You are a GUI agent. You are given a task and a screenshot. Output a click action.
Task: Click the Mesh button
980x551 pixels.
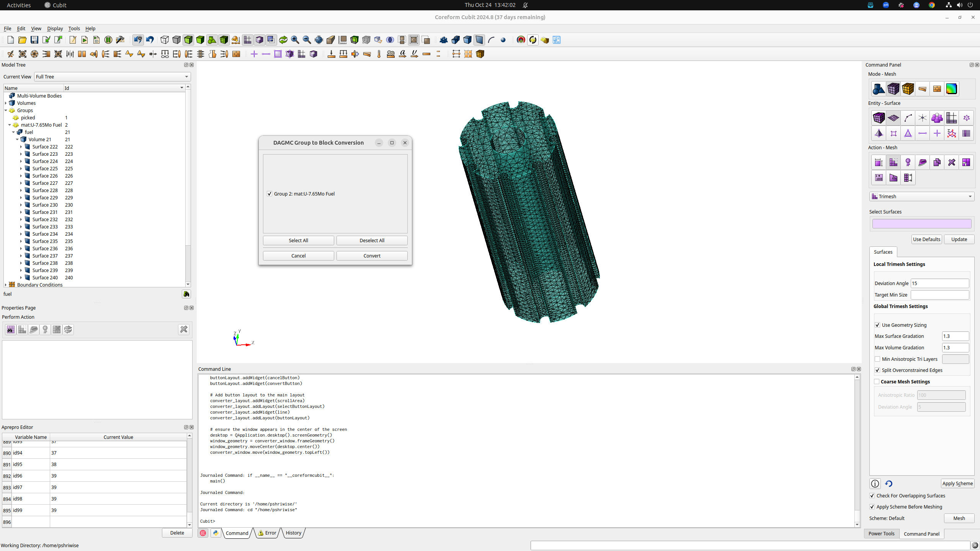(x=959, y=518)
